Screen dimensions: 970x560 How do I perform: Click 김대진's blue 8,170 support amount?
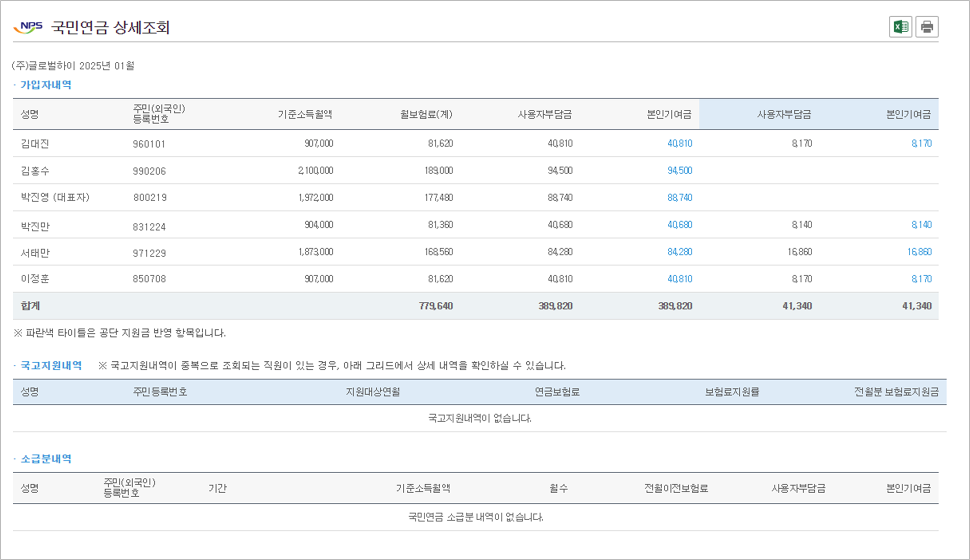tap(921, 143)
